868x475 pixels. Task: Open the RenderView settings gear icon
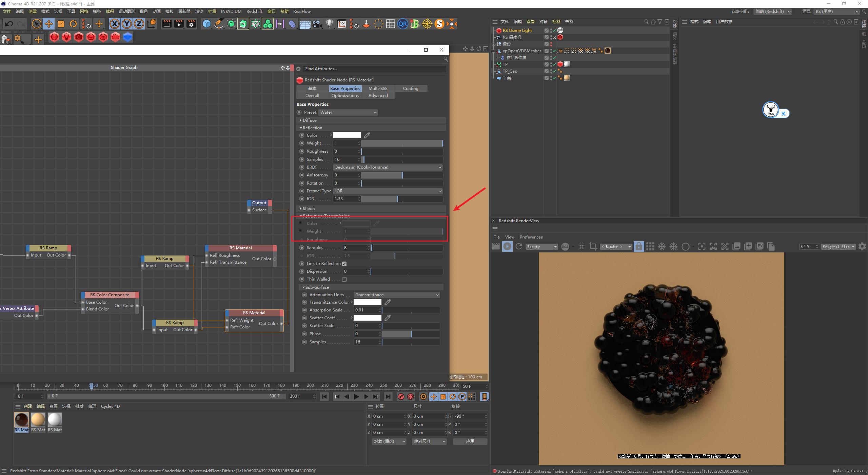coord(862,246)
